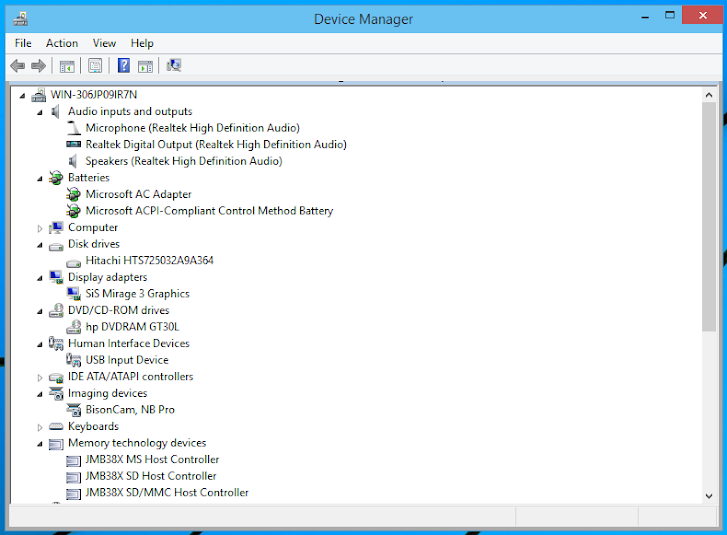The image size is (727, 535).
Task: Open the File menu
Action: tap(23, 43)
